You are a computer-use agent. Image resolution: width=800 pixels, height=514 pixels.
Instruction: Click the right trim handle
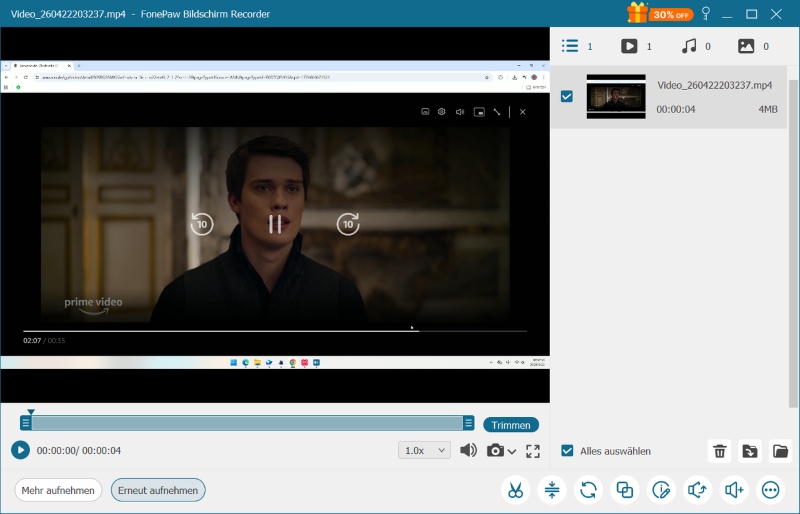pyautogui.click(x=468, y=423)
